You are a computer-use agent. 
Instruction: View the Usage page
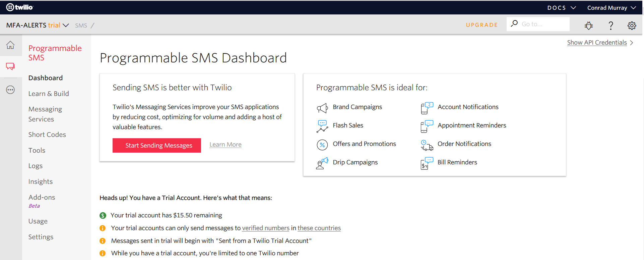[x=38, y=221]
